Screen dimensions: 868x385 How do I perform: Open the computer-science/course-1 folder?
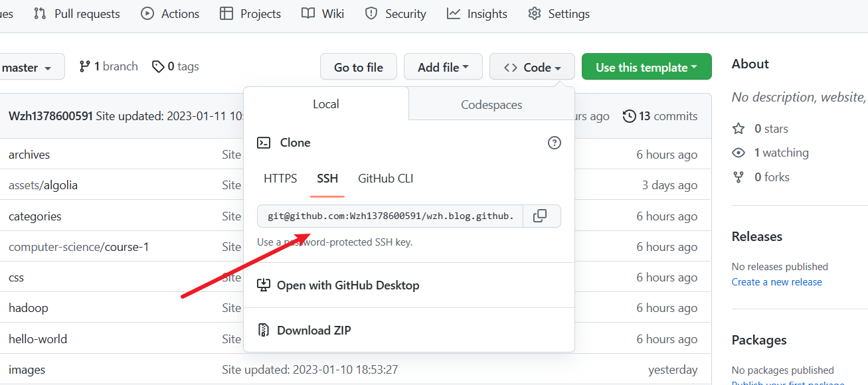coord(79,247)
